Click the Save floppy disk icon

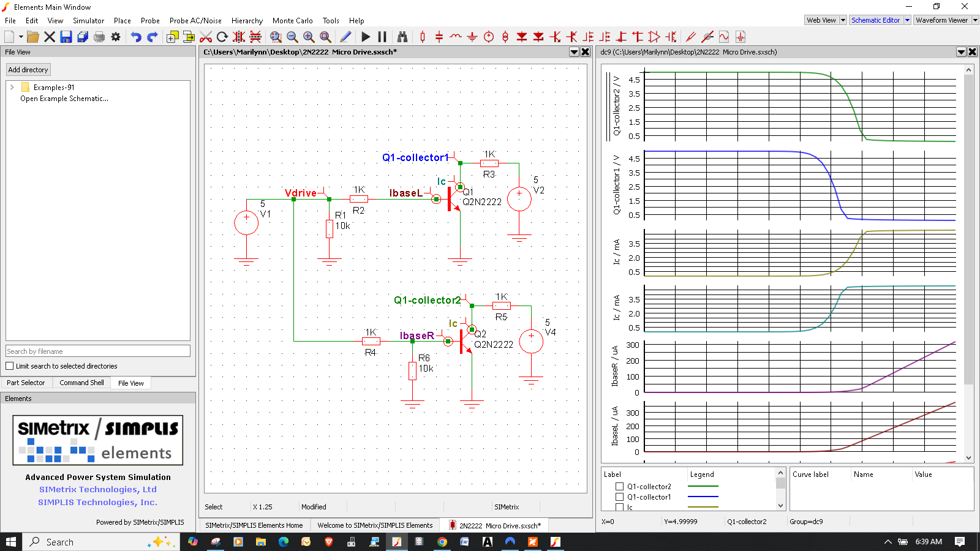(x=66, y=37)
